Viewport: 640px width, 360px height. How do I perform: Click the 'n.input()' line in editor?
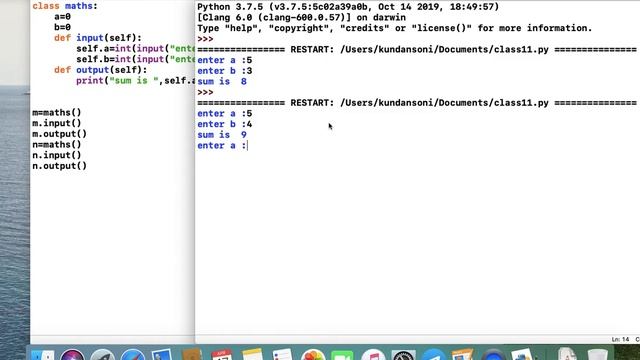pyautogui.click(x=57, y=155)
